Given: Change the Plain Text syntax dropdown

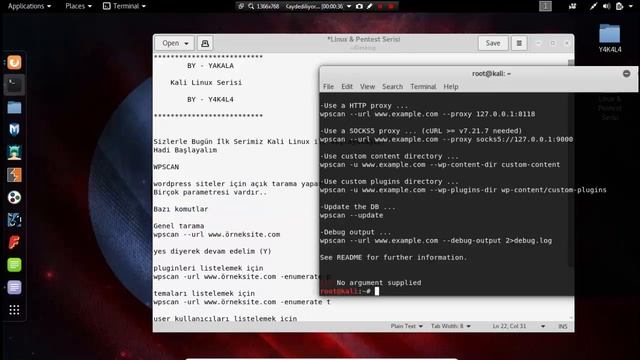Looking at the screenshot, I should point(407,326).
